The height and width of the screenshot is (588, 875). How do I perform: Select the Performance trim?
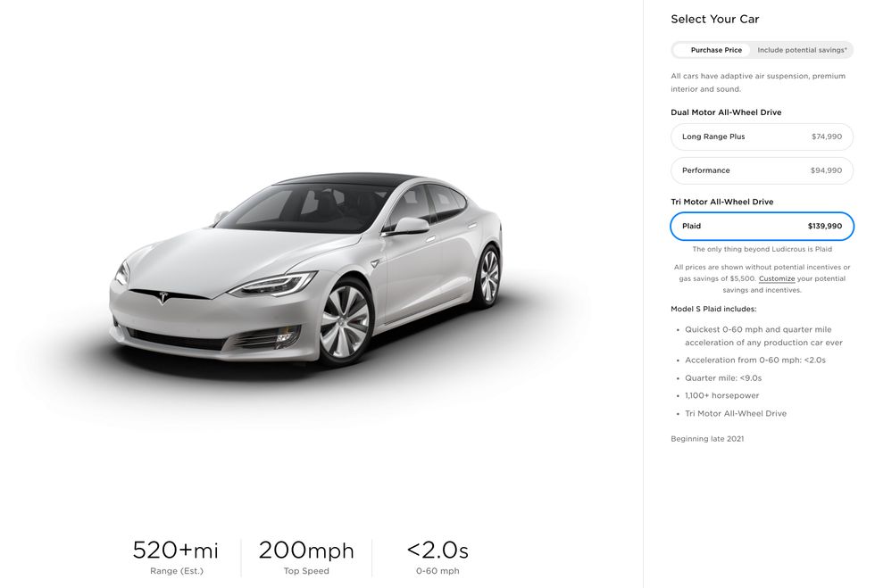[x=762, y=170]
